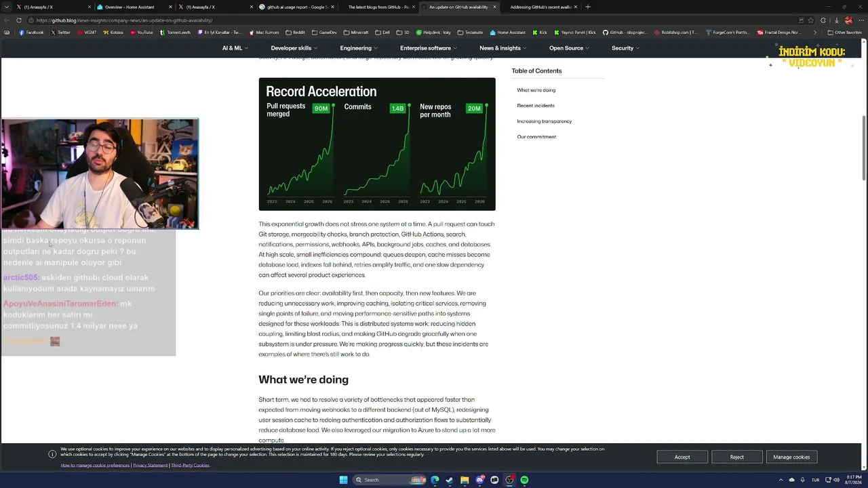Expand the Engineering navigation menu
Viewport: 868px width, 488px height.
coord(359,48)
